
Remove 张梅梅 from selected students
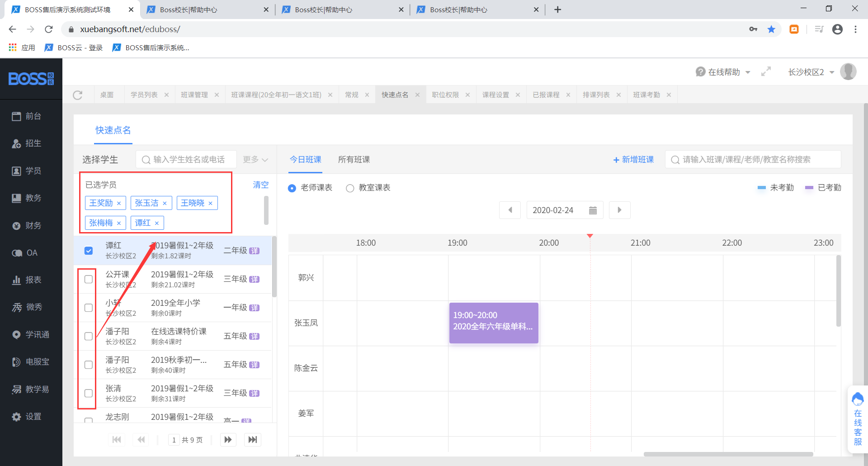point(119,223)
